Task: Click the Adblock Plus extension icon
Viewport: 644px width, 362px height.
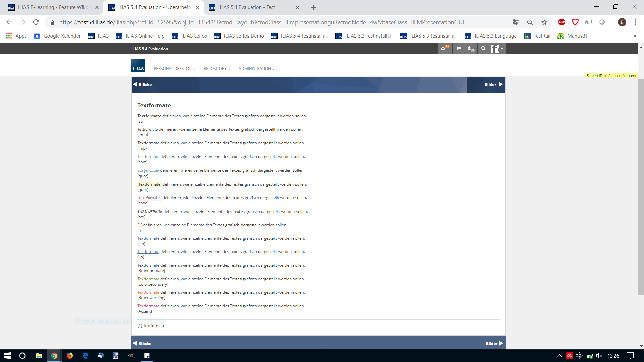Action: (562, 22)
